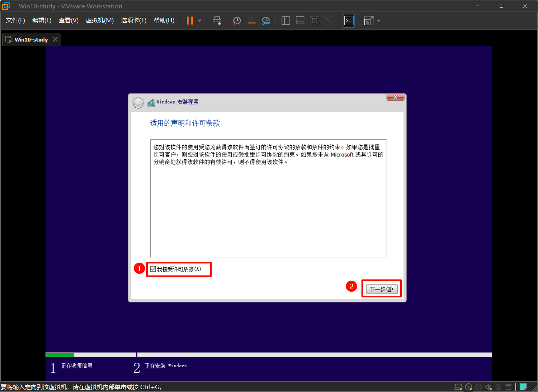Take a snapshot of this virtual machine
This screenshot has width=538, height=392.
tap(236, 20)
